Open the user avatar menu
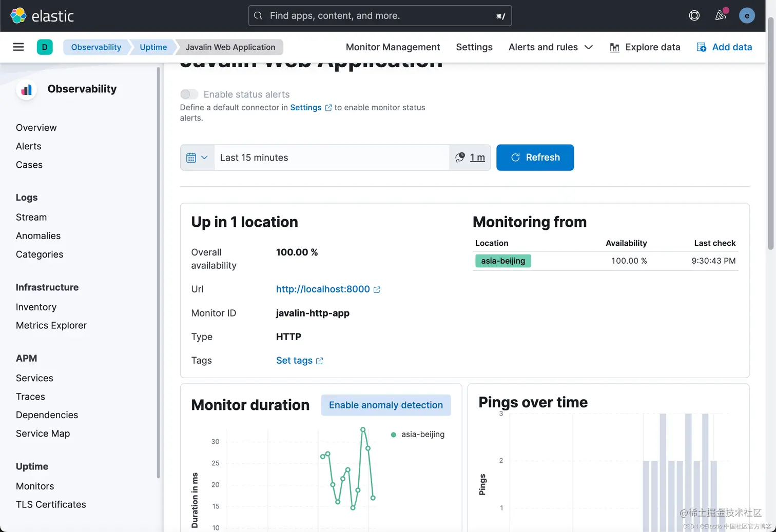776x532 pixels. coord(747,16)
